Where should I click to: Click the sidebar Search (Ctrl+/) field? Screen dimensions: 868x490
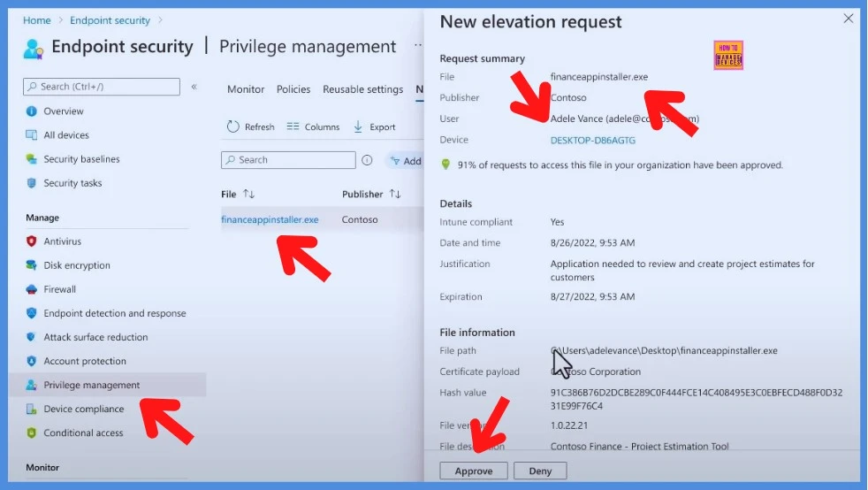click(x=102, y=87)
